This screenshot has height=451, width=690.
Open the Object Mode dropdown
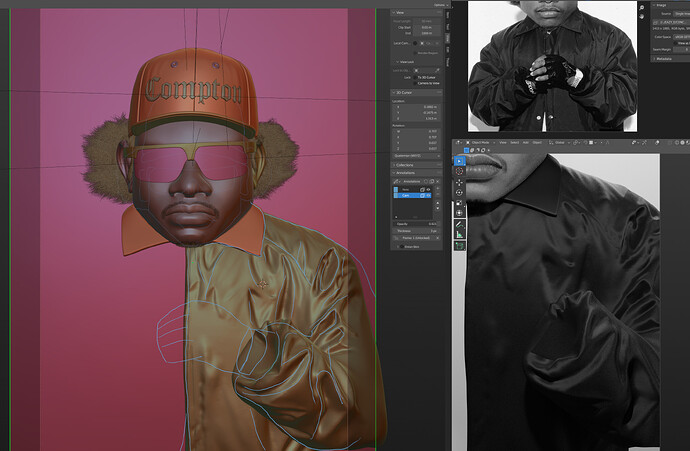click(x=480, y=143)
